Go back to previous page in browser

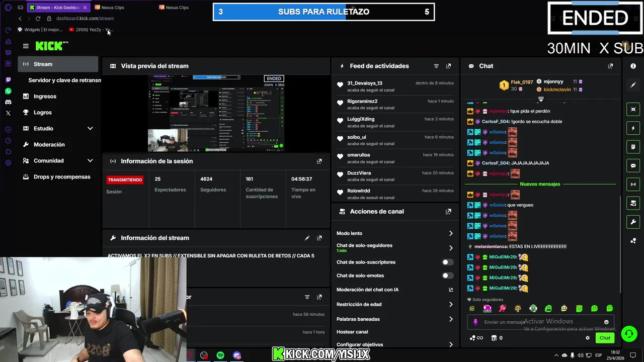20,19
